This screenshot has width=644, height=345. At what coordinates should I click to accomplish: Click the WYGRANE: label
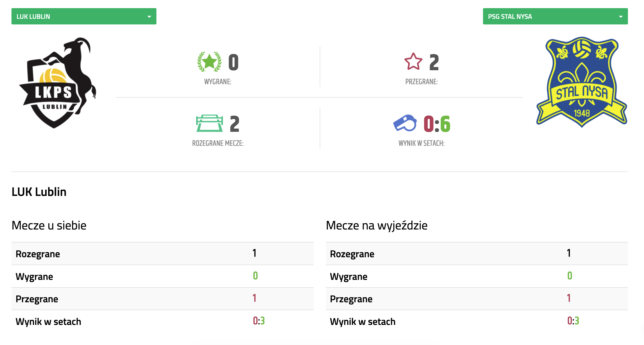click(x=218, y=82)
